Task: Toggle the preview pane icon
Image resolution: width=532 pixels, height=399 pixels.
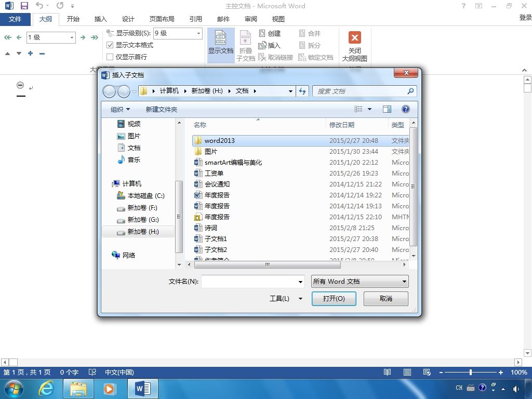Action: [387, 109]
